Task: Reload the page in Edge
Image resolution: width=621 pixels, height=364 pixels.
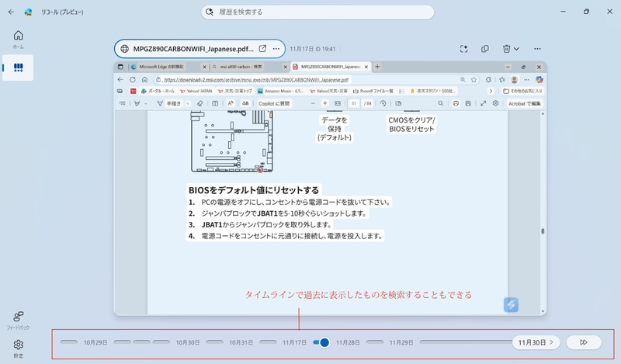Action: (133, 80)
